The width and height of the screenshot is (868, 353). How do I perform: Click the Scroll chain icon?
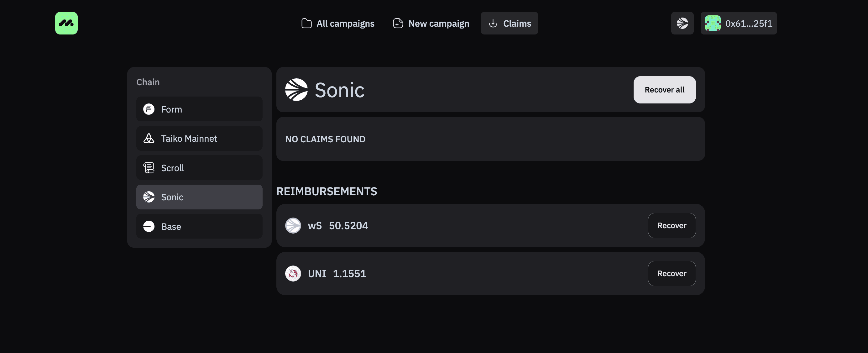[149, 168]
